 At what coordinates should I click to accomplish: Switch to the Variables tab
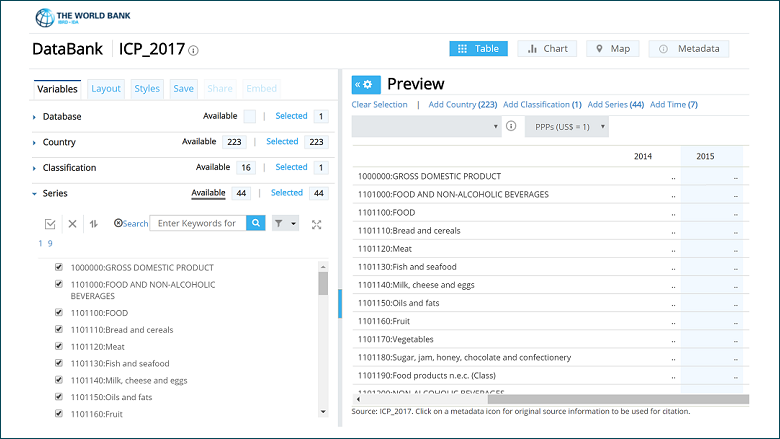(x=57, y=89)
